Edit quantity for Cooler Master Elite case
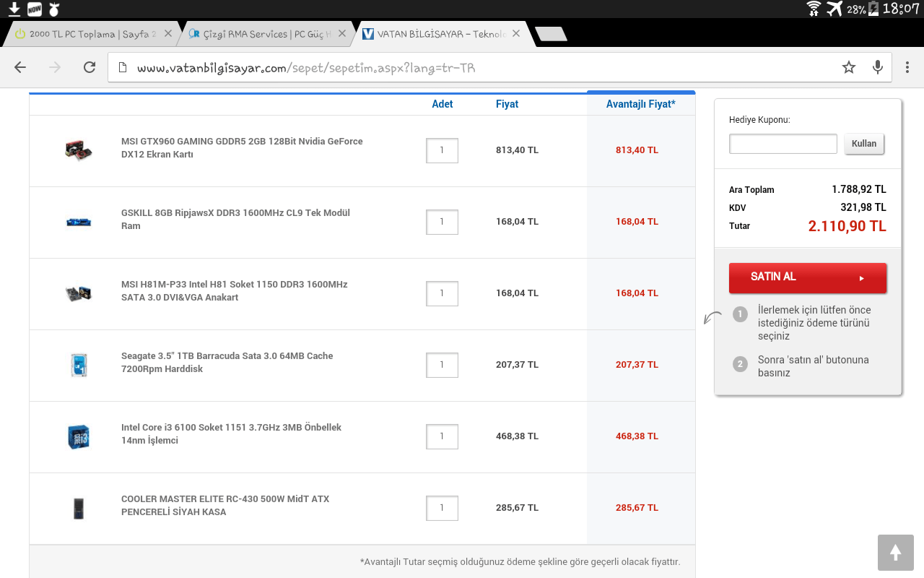This screenshot has height=578, width=924. point(442,508)
